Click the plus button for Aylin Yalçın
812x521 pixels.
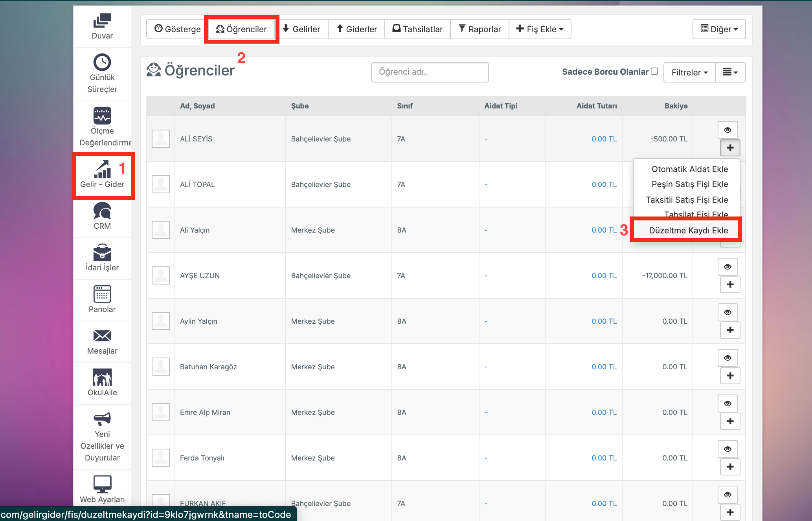pos(730,330)
